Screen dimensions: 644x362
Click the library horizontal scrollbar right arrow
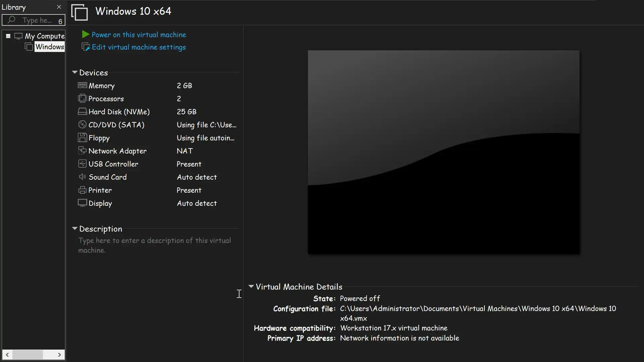[x=59, y=355]
